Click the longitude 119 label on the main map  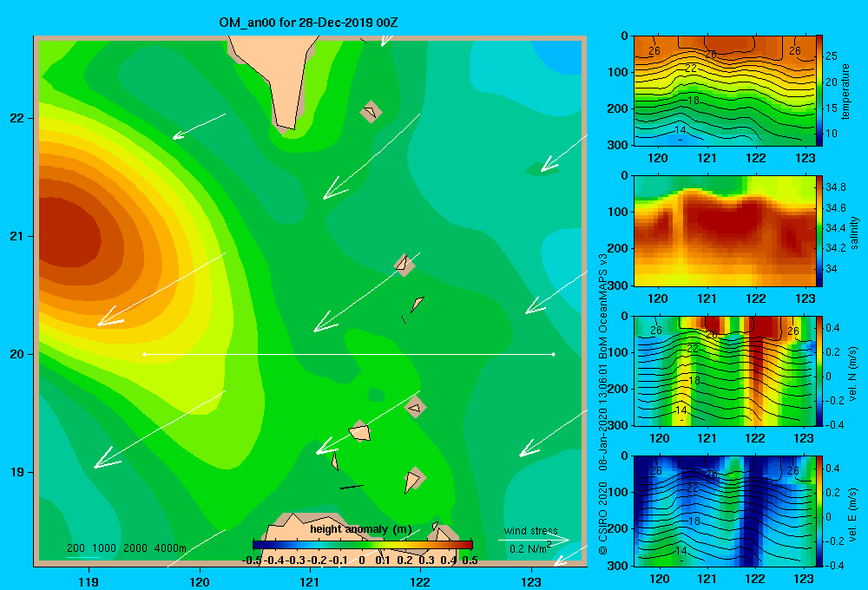[89, 581]
